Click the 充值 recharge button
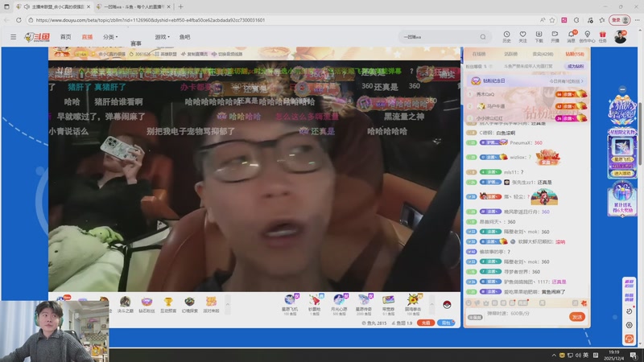This screenshot has width=644, height=362. tap(426, 323)
